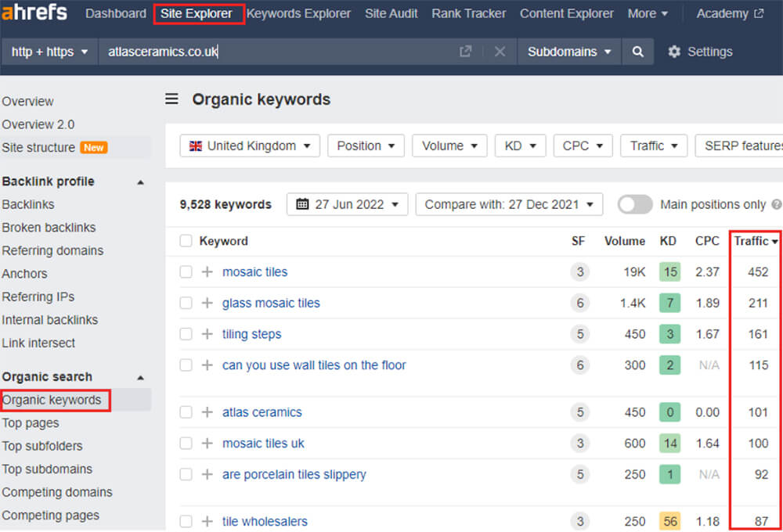Open Traffic filter dropdown
This screenshot has height=532, width=783.
click(x=654, y=146)
